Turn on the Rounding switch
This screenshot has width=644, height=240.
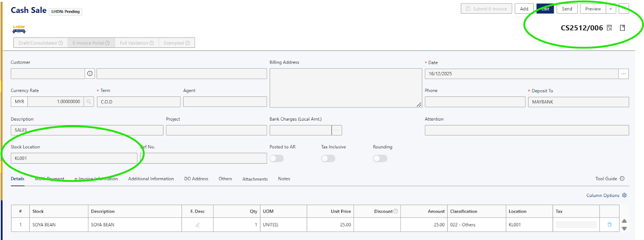[380, 158]
